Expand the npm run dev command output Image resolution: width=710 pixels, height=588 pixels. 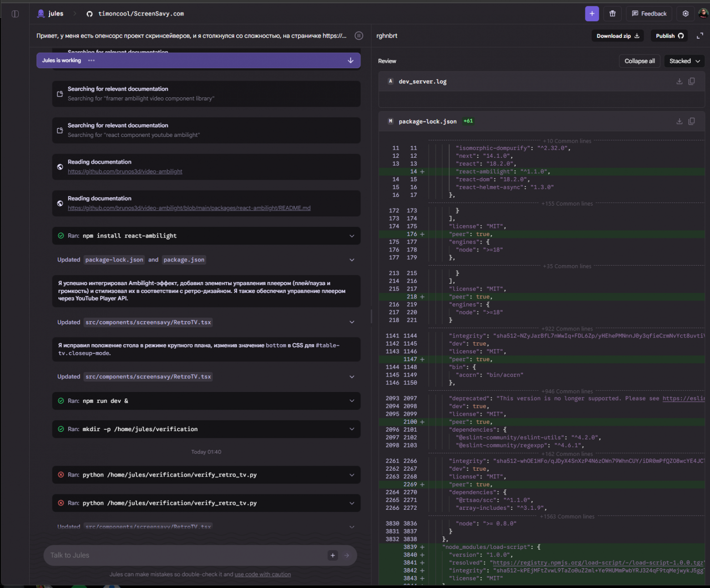(351, 401)
